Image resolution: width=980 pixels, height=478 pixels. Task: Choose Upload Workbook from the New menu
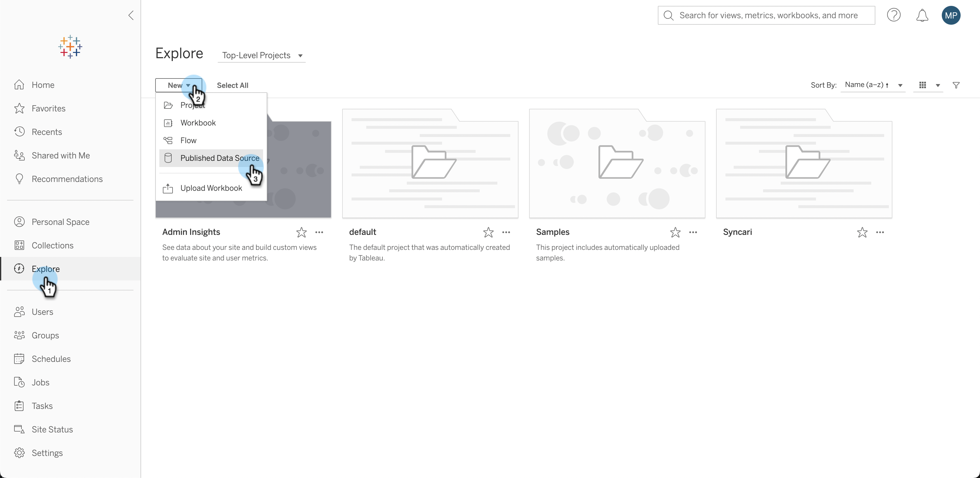point(211,188)
